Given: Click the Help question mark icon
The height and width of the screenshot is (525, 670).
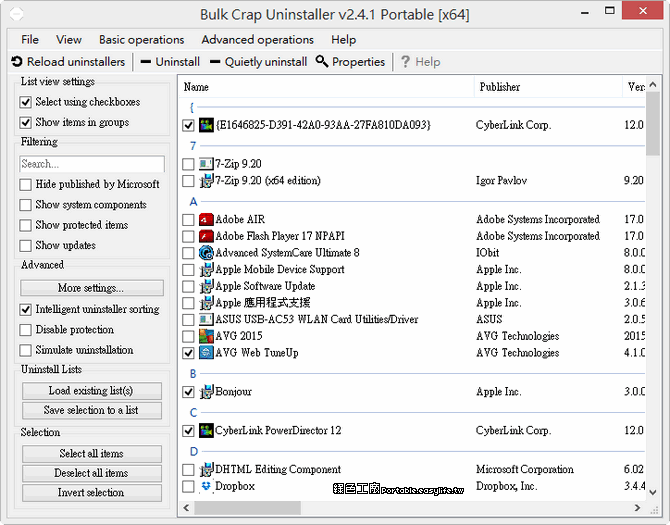Looking at the screenshot, I should coord(405,62).
